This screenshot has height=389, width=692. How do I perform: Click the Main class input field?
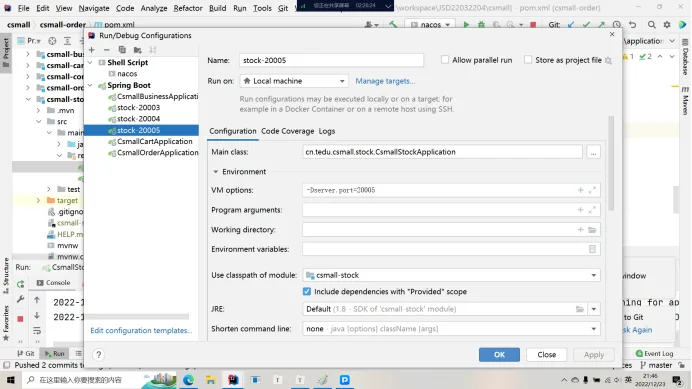pos(442,152)
